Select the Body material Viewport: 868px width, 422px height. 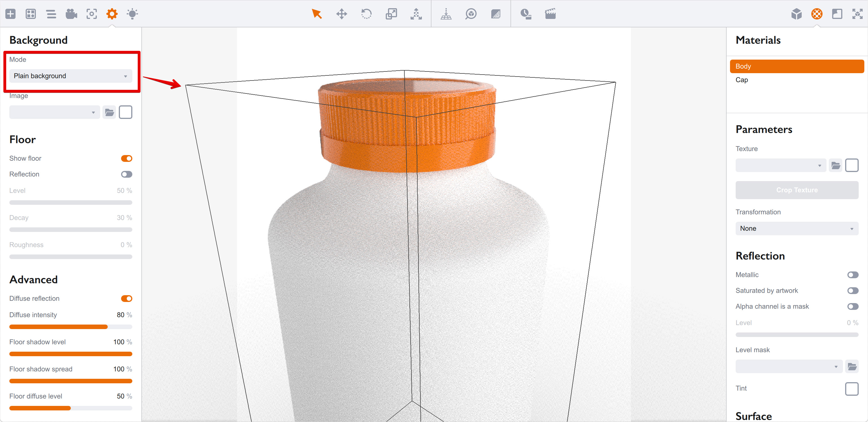(797, 66)
